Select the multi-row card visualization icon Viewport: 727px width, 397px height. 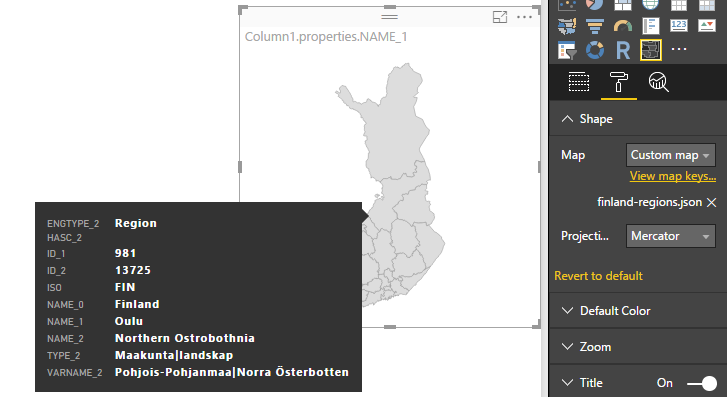click(x=650, y=26)
